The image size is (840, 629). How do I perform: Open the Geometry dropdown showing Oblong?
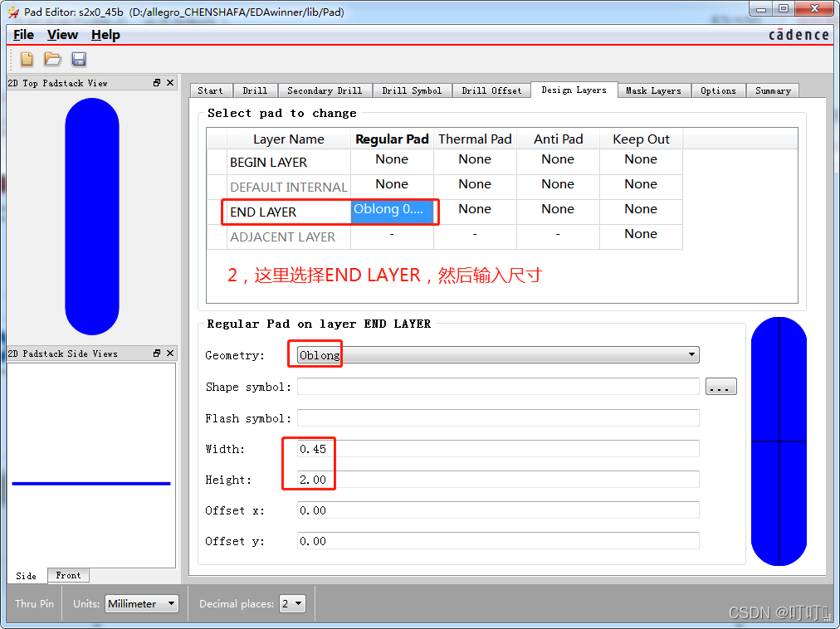(x=498, y=354)
